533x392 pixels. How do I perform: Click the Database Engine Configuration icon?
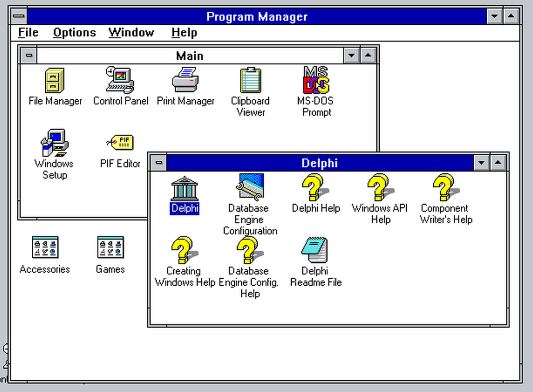pyautogui.click(x=250, y=187)
